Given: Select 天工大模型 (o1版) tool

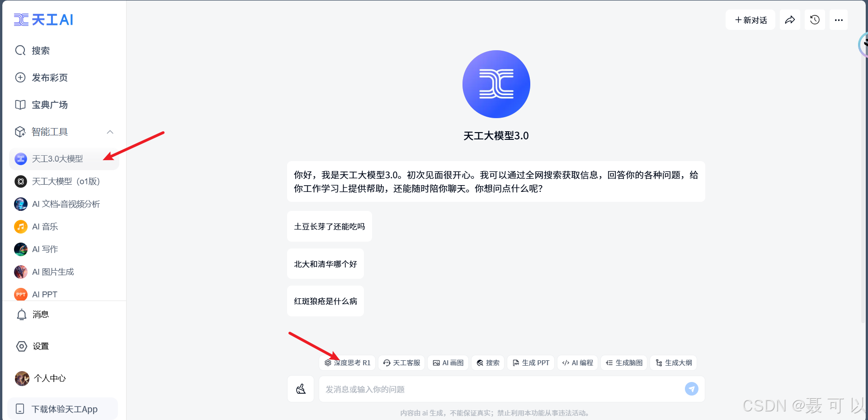Looking at the screenshot, I should click(x=64, y=181).
